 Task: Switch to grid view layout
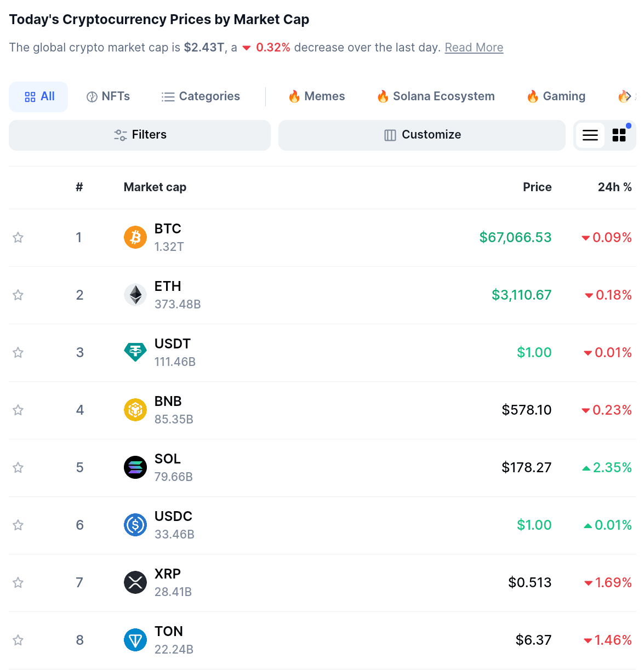coord(619,135)
